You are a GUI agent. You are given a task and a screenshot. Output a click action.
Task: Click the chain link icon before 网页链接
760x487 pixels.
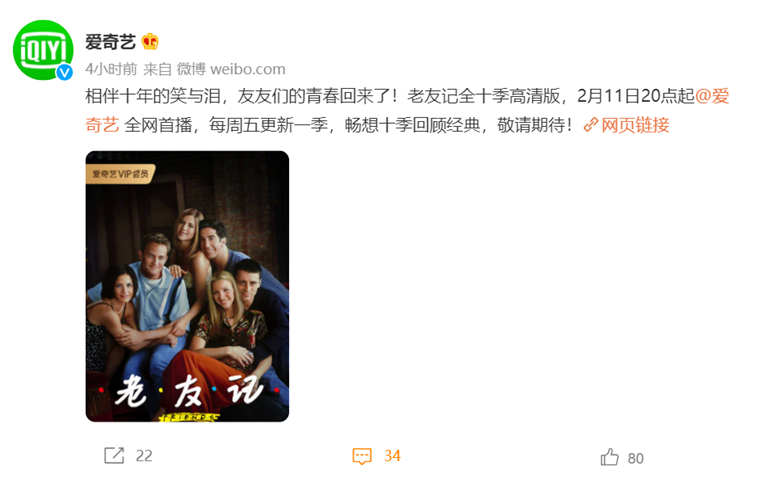[x=591, y=125]
